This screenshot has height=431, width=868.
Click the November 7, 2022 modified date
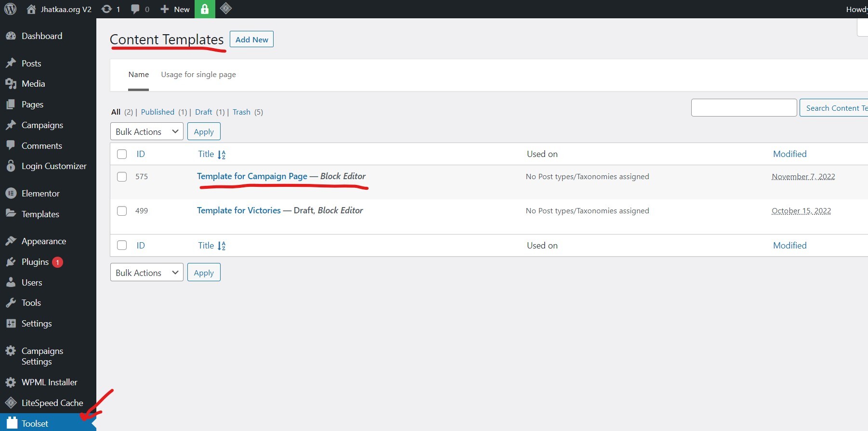[x=803, y=177]
